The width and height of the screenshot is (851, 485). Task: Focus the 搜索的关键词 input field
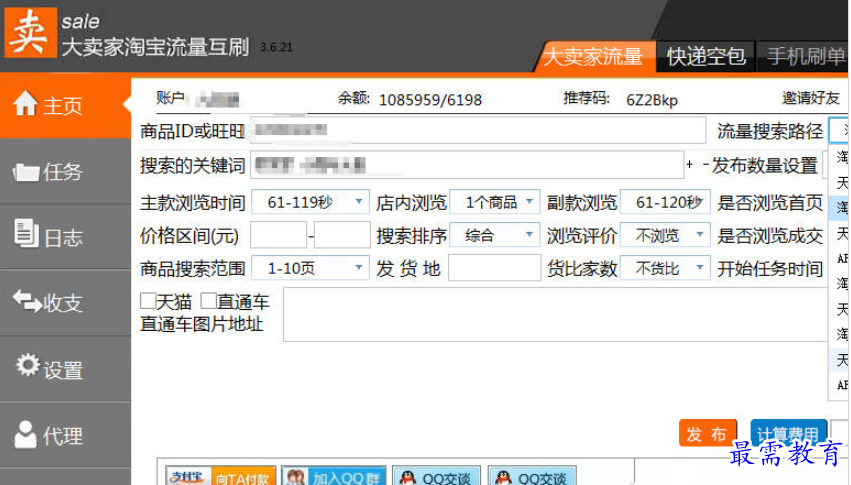[x=467, y=165]
